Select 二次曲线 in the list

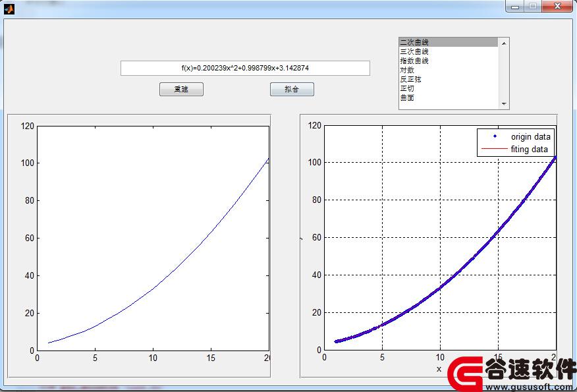(449, 42)
